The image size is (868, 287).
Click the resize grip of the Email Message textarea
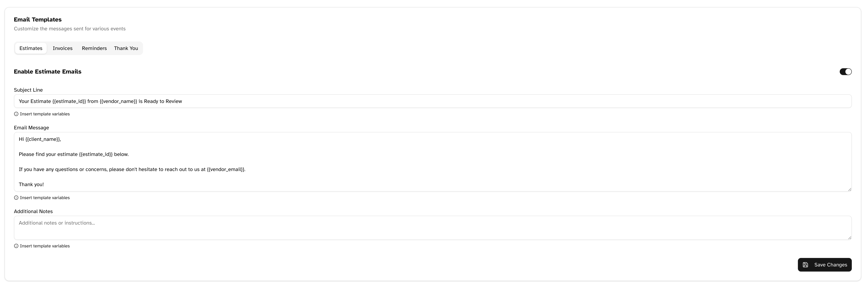tap(850, 189)
